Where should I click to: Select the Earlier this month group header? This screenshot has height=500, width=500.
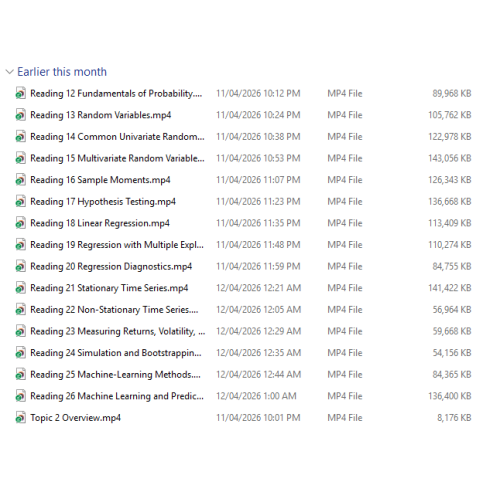tap(62, 72)
